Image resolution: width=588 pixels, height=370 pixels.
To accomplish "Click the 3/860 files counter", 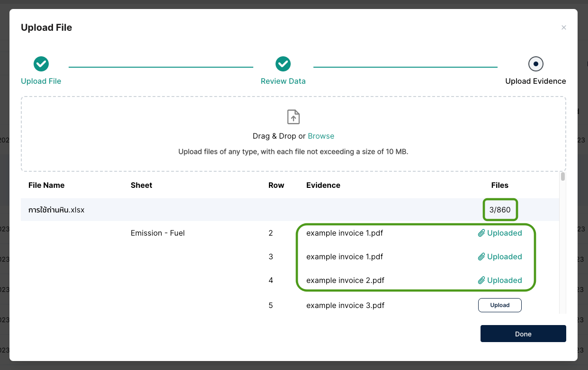I will tap(500, 210).
